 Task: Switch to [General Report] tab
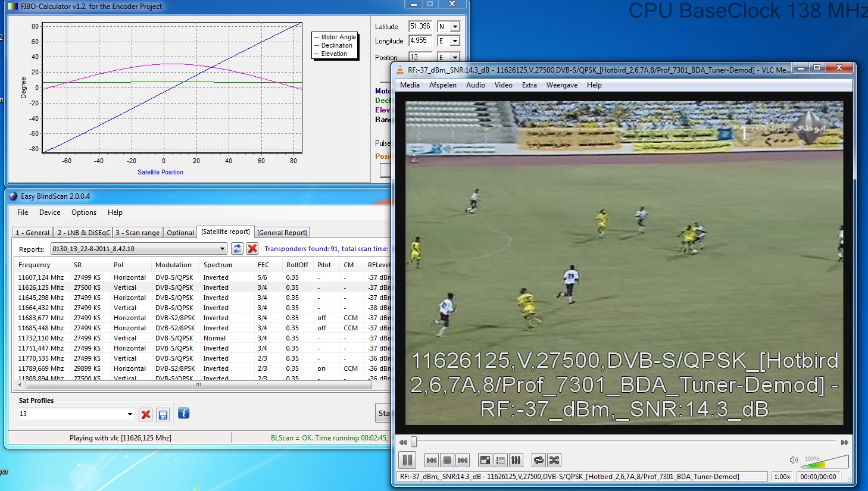282,233
